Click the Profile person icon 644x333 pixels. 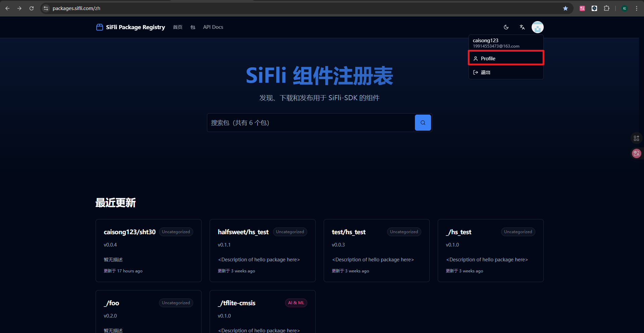coord(476,58)
